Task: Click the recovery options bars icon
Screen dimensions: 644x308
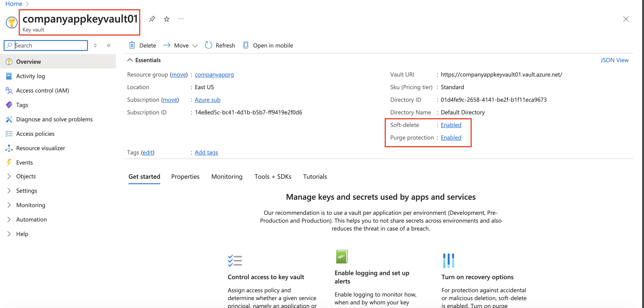Action: (448, 260)
